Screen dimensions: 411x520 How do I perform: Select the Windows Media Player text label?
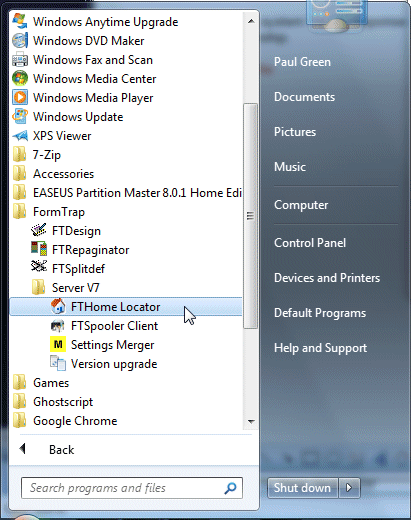pos(93,98)
